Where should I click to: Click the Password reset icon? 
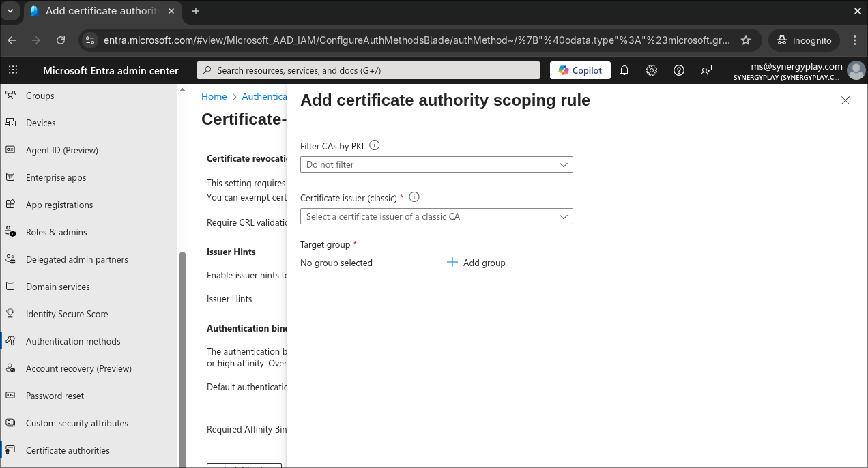[x=10, y=396]
